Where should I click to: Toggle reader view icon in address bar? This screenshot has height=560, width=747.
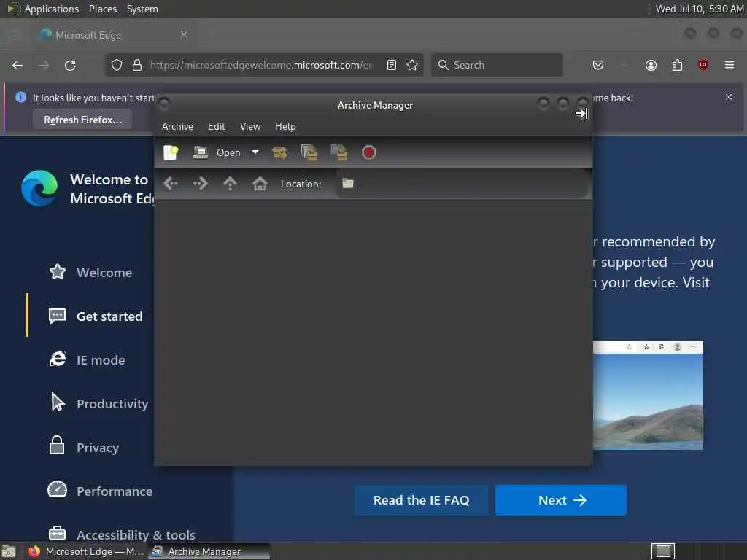pyautogui.click(x=392, y=65)
